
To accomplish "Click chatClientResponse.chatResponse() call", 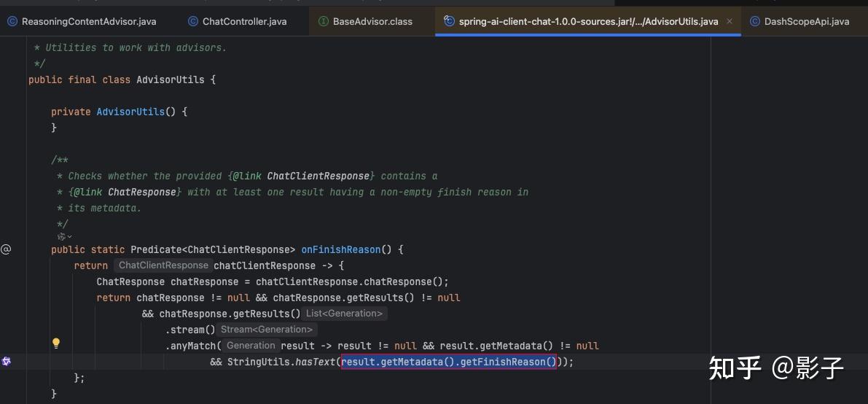I will (x=349, y=282).
